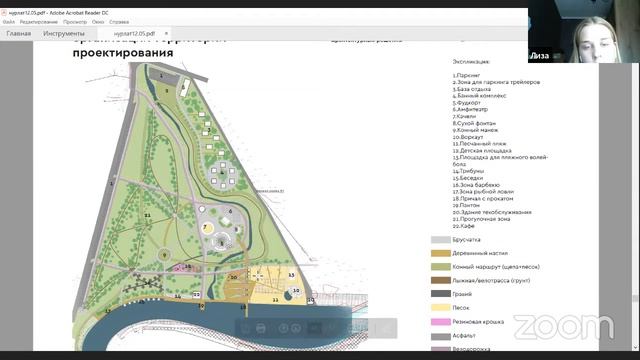Open the Файл menu
The width and height of the screenshot is (640, 360).
[9, 22]
